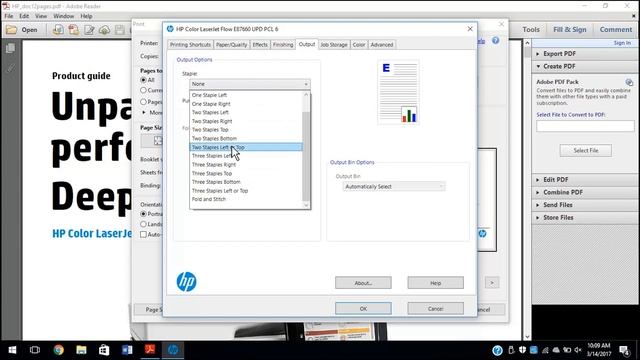Click the staple list scrollbar thumb
This screenshot has width=640, height=360.
(x=306, y=156)
